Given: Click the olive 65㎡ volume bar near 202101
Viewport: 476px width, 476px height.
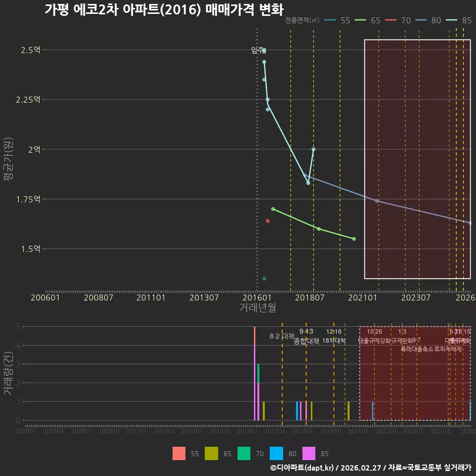Looking at the screenshot, I should pos(349,411).
